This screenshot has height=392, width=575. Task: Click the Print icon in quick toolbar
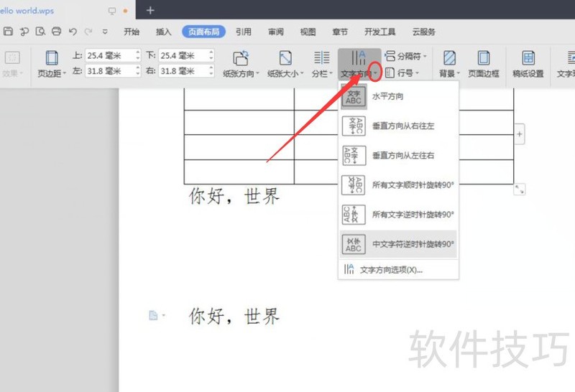(x=56, y=32)
